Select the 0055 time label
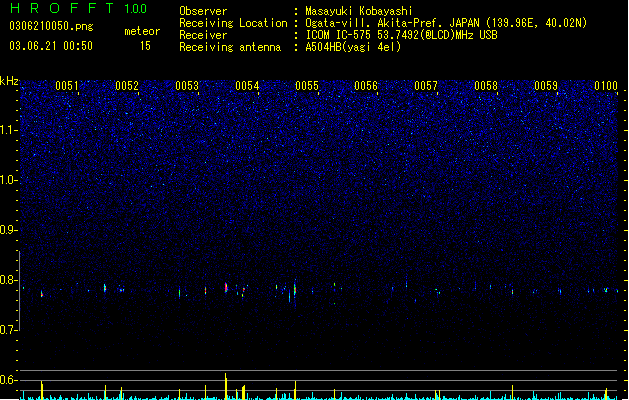Viewport: 629px width, 400px height. click(307, 86)
